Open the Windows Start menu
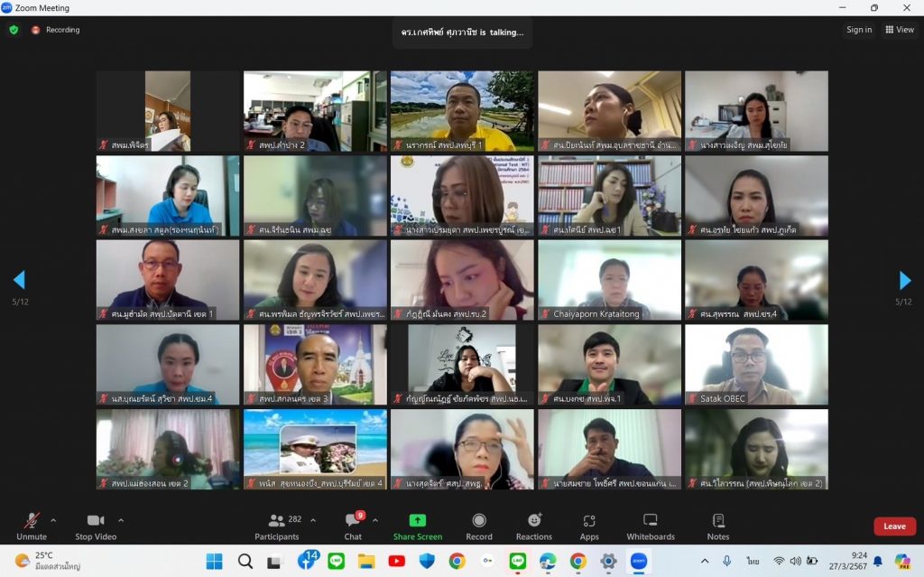This screenshot has width=924, height=577. click(215, 561)
